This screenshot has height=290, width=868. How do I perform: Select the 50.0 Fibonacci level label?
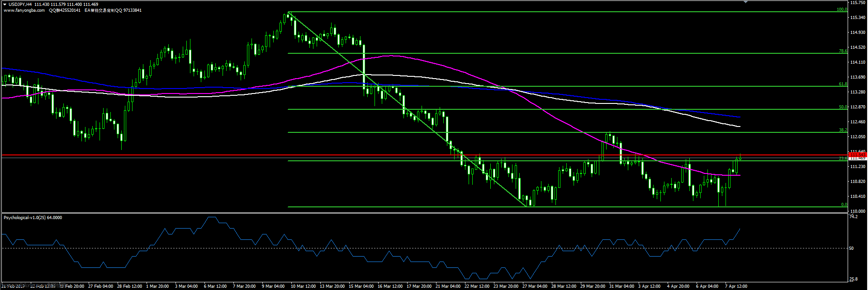tap(843, 107)
